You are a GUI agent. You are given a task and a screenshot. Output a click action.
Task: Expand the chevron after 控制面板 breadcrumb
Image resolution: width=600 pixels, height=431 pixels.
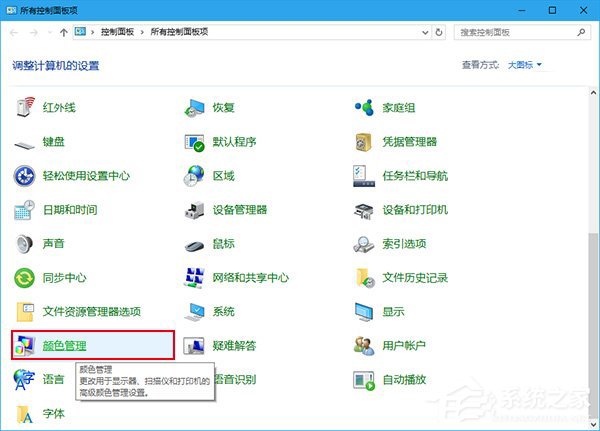142,32
